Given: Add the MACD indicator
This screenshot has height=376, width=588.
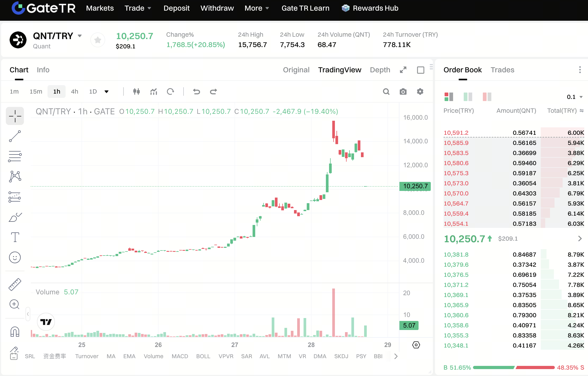Looking at the screenshot, I should click(x=180, y=356).
